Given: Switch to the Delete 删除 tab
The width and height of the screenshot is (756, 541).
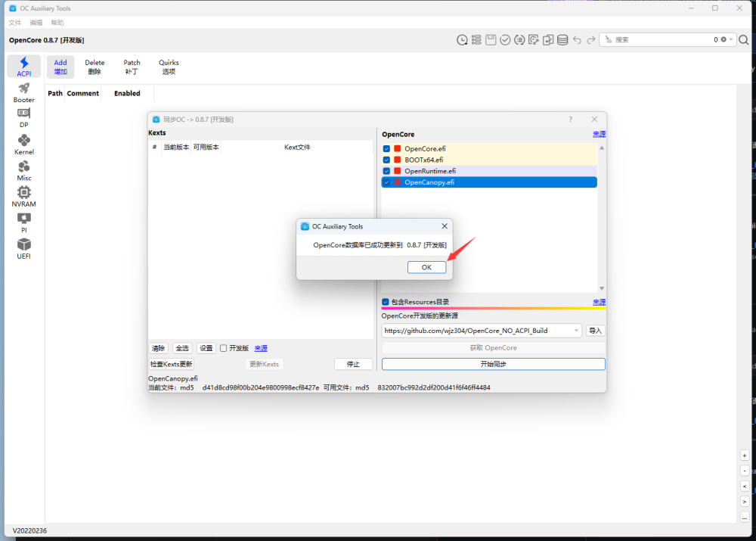Looking at the screenshot, I should 94,67.
